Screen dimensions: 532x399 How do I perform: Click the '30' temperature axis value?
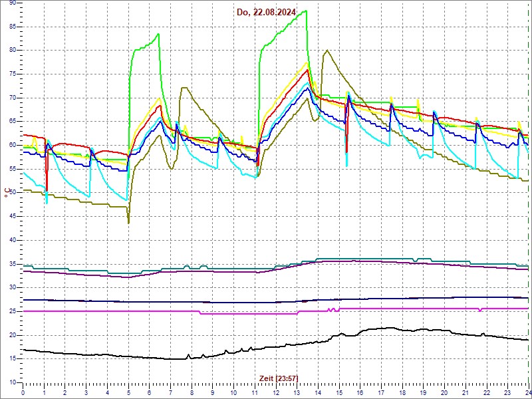pos(13,288)
